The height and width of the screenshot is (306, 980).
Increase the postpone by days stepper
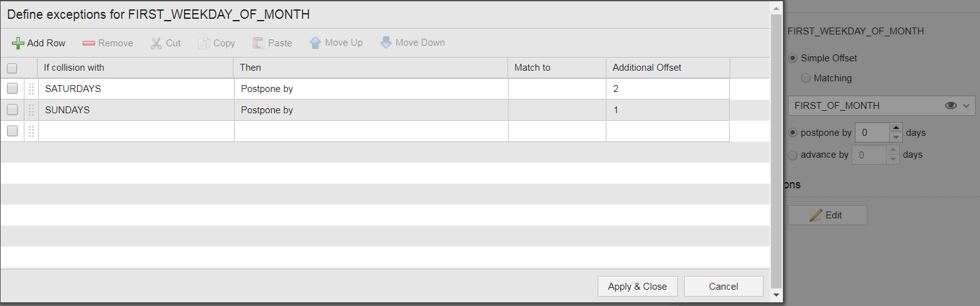pos(896,128)
